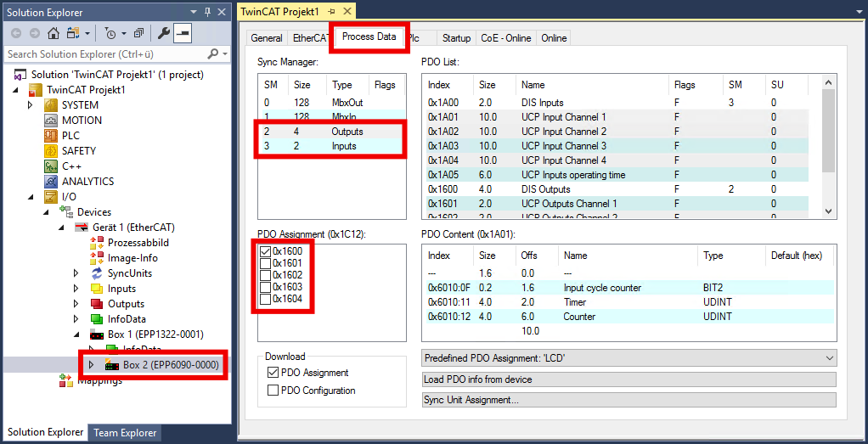
Task: Open the Predefined PDO Assignment dropdown
Action: point(628,358)
